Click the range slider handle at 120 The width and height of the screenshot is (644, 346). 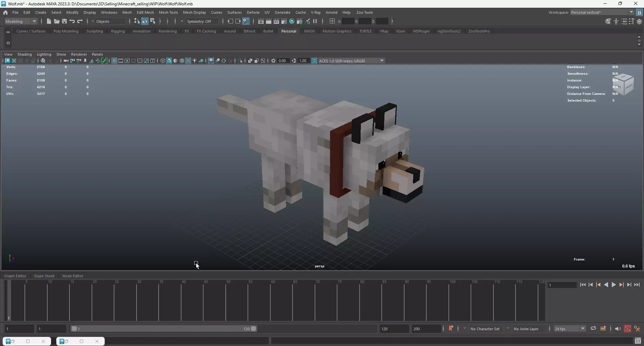click(254, 329)
